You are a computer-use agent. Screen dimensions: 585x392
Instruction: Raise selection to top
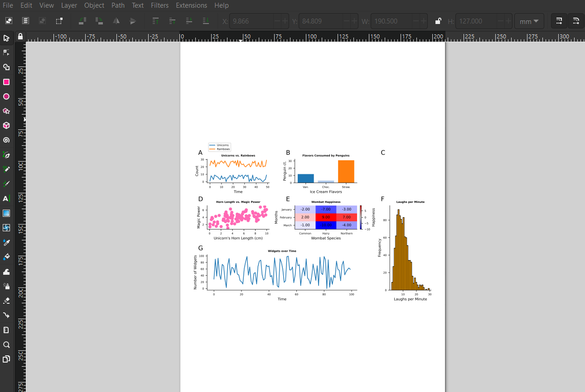pyautogui.click(x=155, y=21)
